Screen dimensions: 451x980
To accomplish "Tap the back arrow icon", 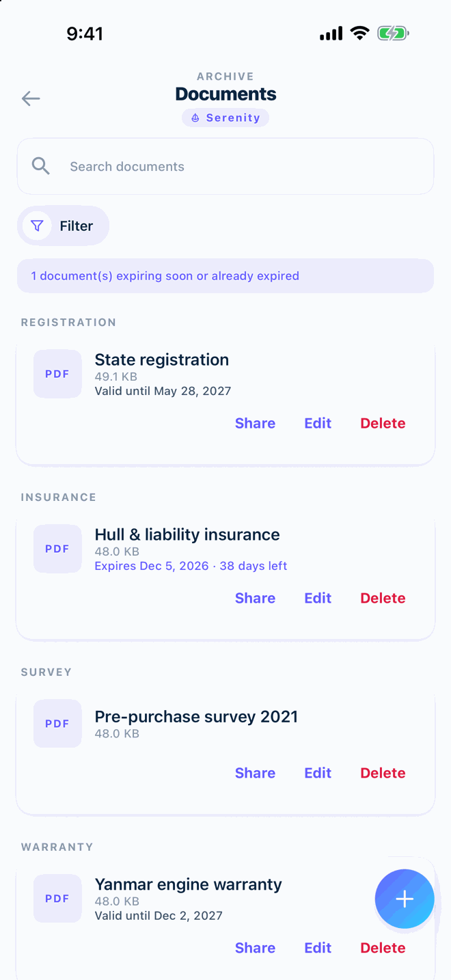I will pos(31,98).
